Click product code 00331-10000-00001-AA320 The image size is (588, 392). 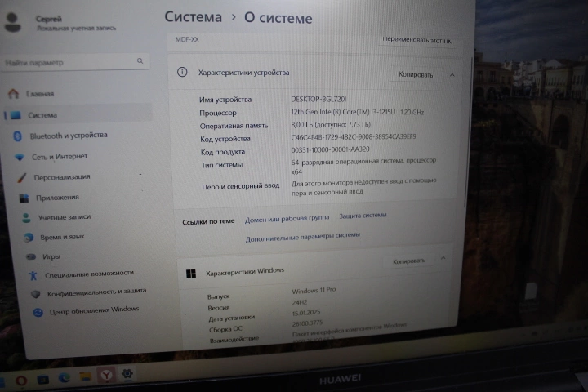click(331, 149)
